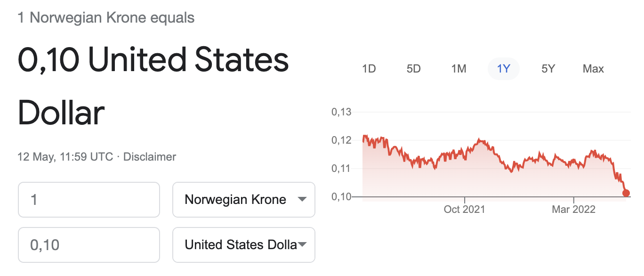Viewport: 644px width, 276px height.
Task: Show the 1M exchange rate history
Action: click(459, 69)
